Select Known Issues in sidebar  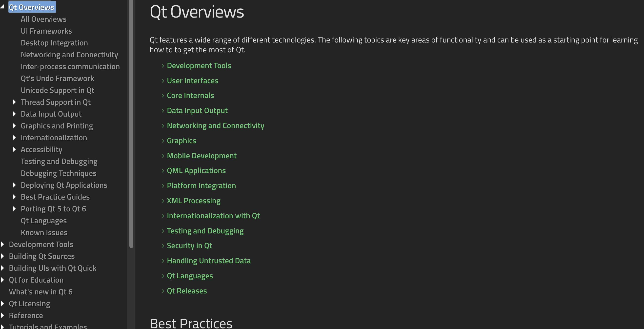(44, 232)
